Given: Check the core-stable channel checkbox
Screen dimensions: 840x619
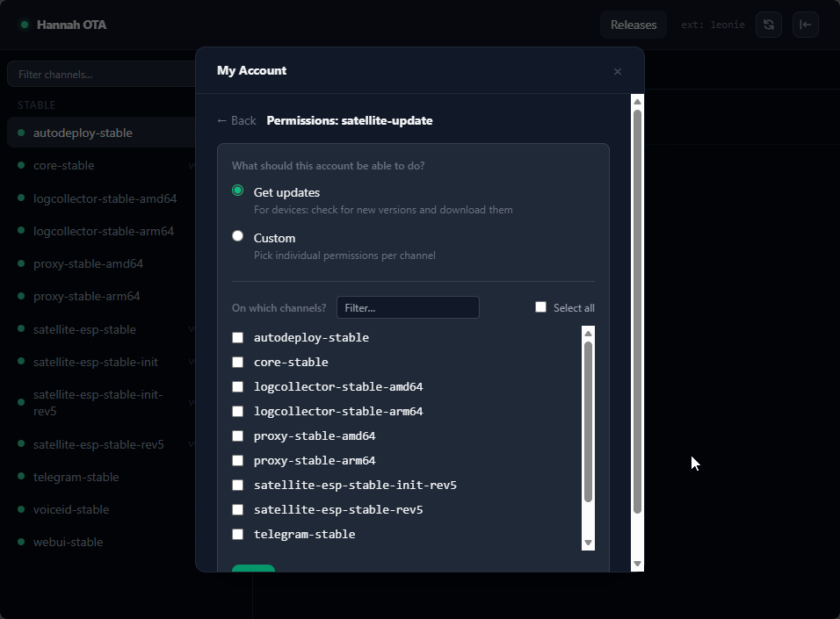Looking at the screenshot, I should tap(237, 362).
